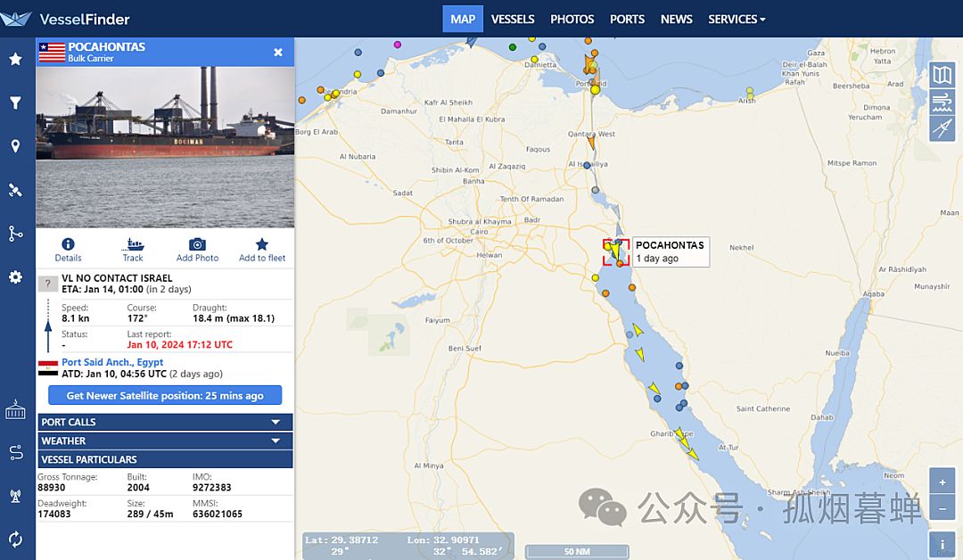Expand the PORT CALLS section
963x560 pixels.
click(165, 422)
